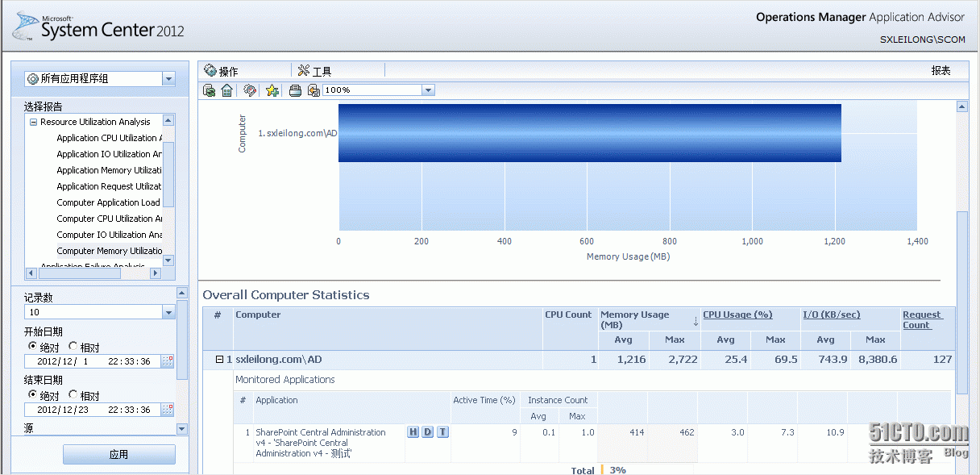Click the H button for SharePoint application
980x475 pixels.
click(413, 432)
